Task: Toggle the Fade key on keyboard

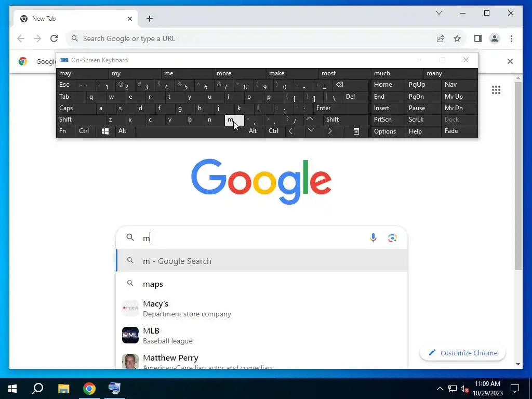Action: point(459,131)
